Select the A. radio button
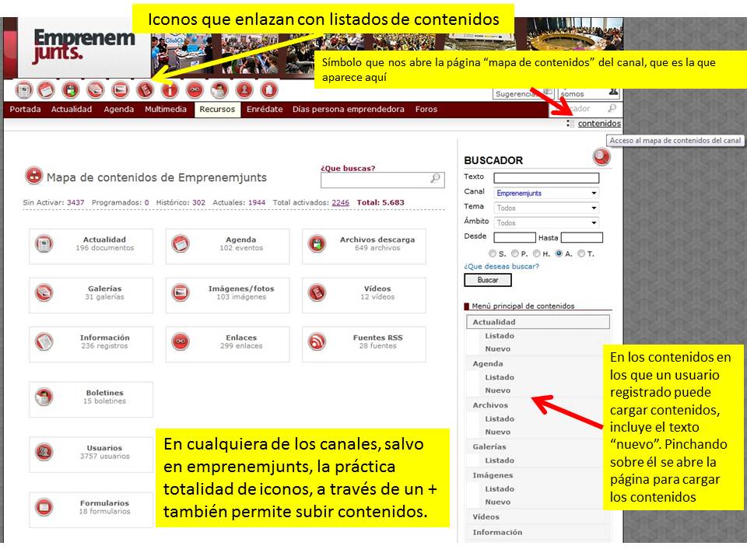Image resolution: width=747 pixels, height=560 pixels. pyautogui.click(x=559, y=253)
